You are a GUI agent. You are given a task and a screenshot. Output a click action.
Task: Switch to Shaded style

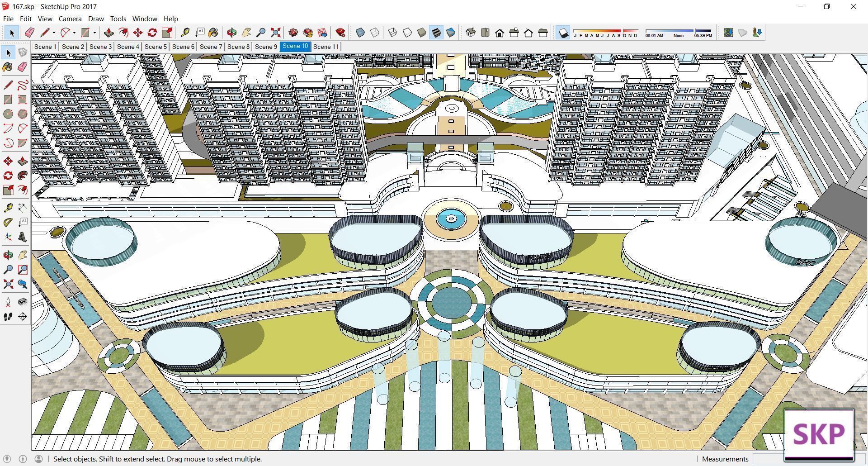pyautogui.click(x=421, y=33)
